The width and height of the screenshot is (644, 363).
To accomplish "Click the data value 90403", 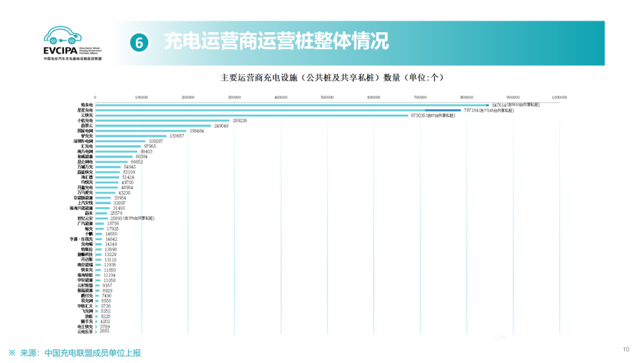I will pyautogui.click(x=146, y=152).
